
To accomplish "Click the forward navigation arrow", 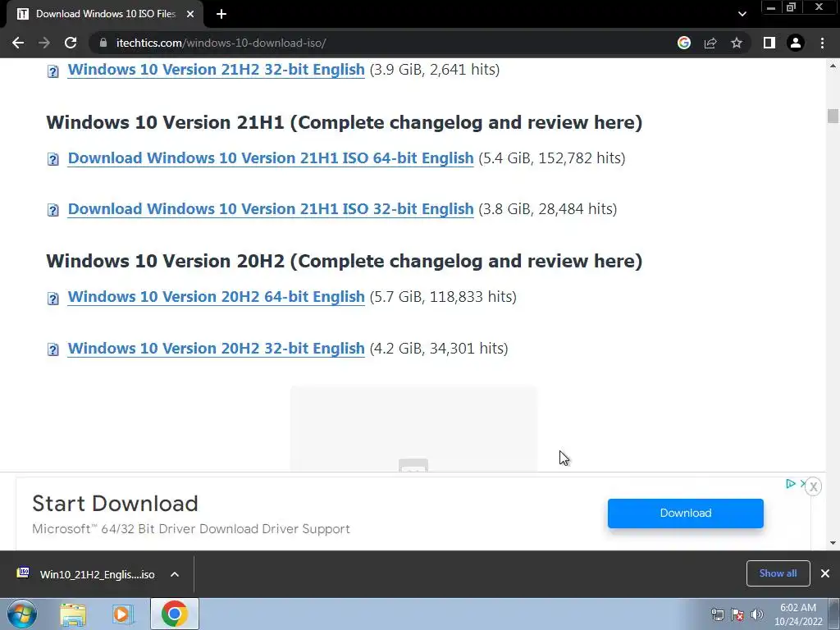I will [44, 43].
